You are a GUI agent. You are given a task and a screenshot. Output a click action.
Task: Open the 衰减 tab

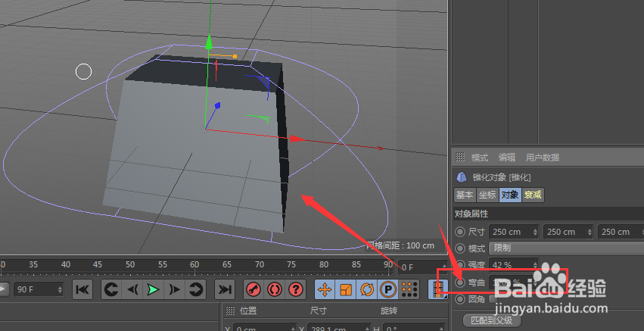(533, 195)
